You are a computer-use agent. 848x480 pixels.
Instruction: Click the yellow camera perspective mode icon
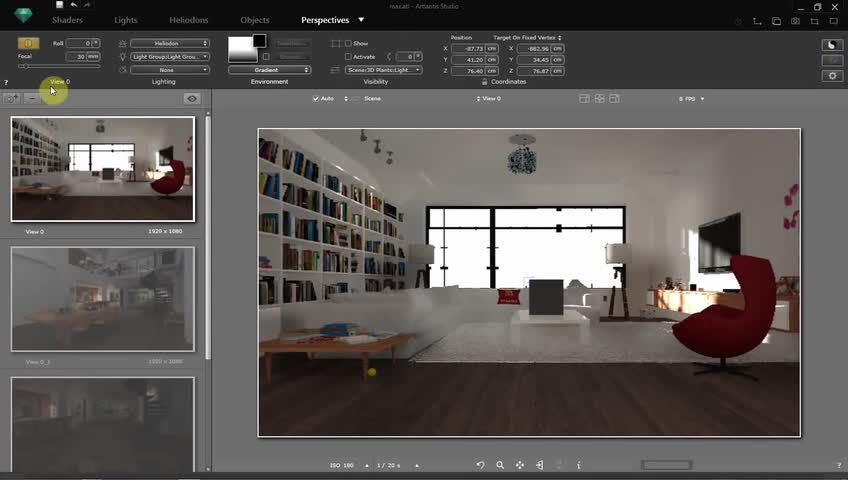28,43
